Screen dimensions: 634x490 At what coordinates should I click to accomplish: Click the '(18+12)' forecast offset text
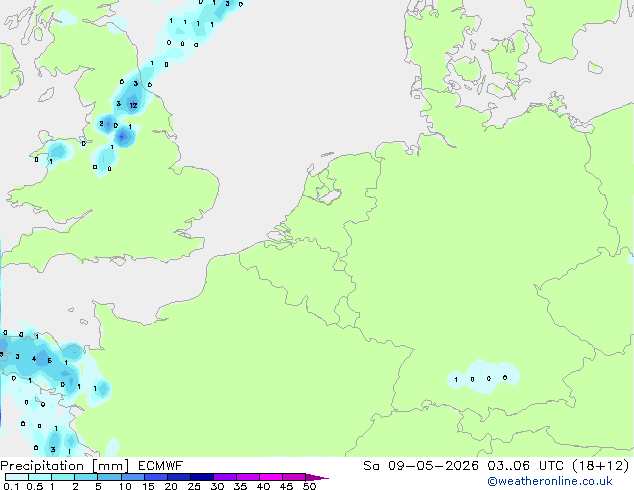601,466
